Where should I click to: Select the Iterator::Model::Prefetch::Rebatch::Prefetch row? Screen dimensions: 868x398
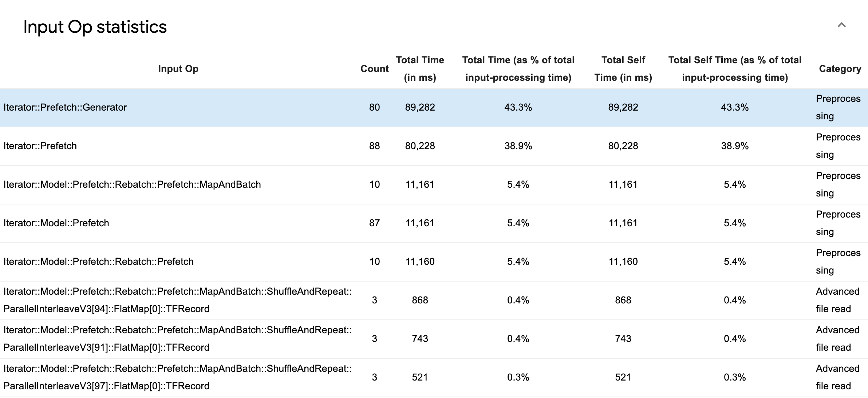(x=99, y=262)
